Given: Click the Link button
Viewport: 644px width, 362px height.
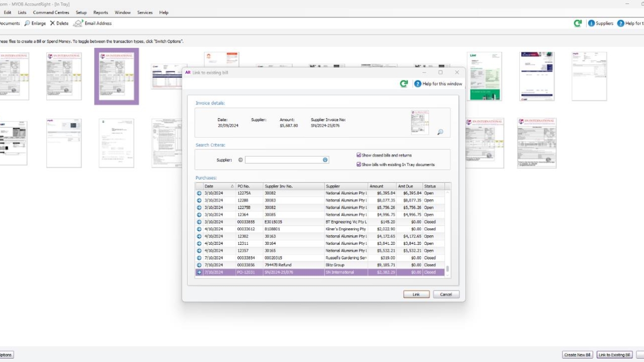Looking at the screenshot, I should click(x=416, y=295).
